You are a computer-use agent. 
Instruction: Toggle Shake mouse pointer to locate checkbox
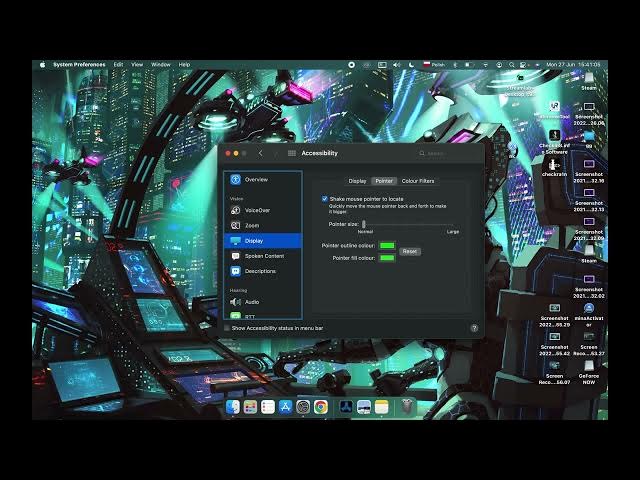point(324,199)
